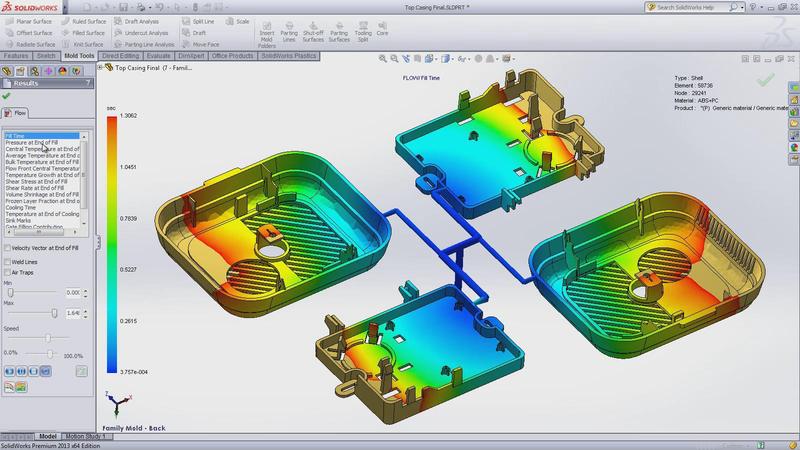Click the Split Line tool
The width and height of the screenshot is (800, 450).
[198, 21]
